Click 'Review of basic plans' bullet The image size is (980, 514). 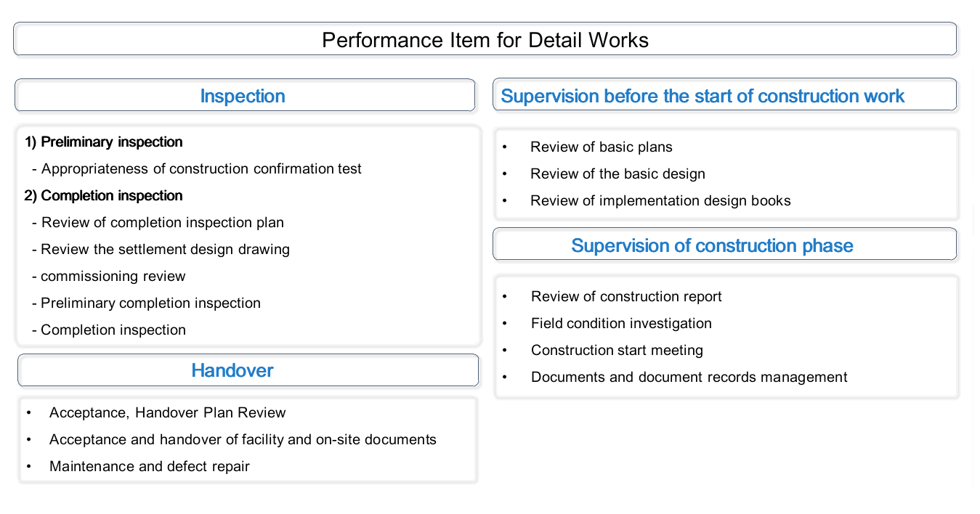pyautogui.click(x=602, y=147)
